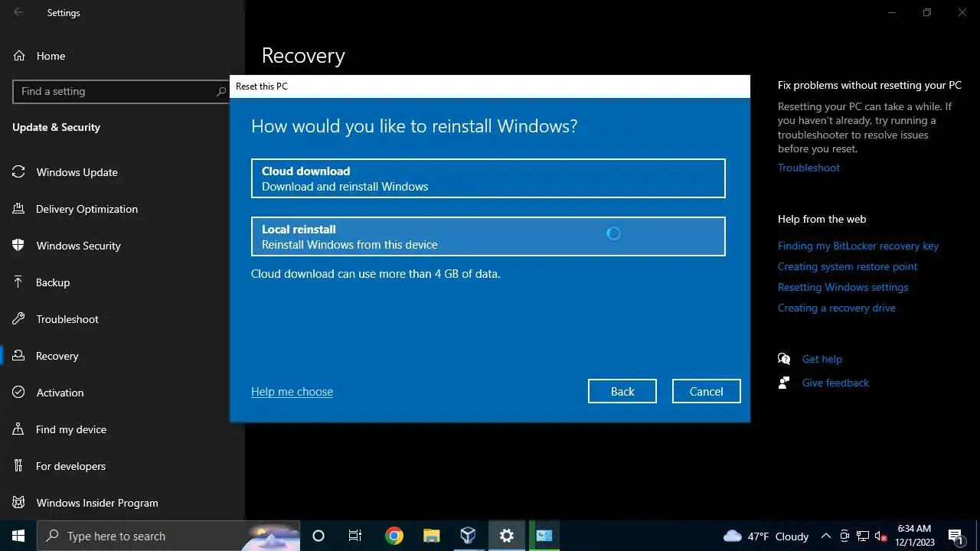Screen dimensions: 980x551
Task: Click the Back button in Reset dialog
Action: click(x=622, y=391)
